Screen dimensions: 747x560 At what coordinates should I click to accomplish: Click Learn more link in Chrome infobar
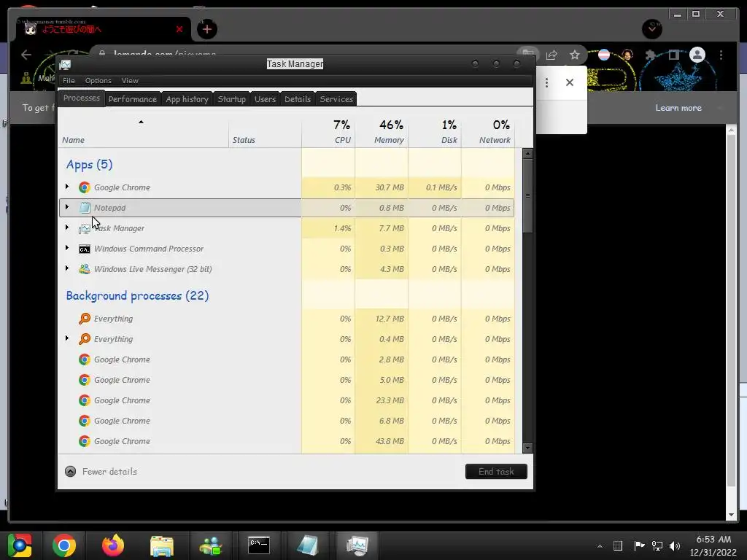pos(678,108)
